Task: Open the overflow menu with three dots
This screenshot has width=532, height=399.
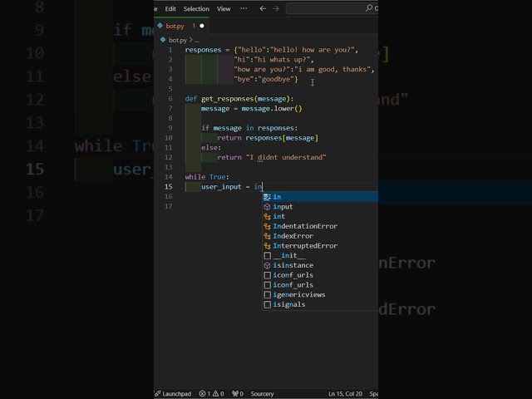Action: [x=244, y=8]
